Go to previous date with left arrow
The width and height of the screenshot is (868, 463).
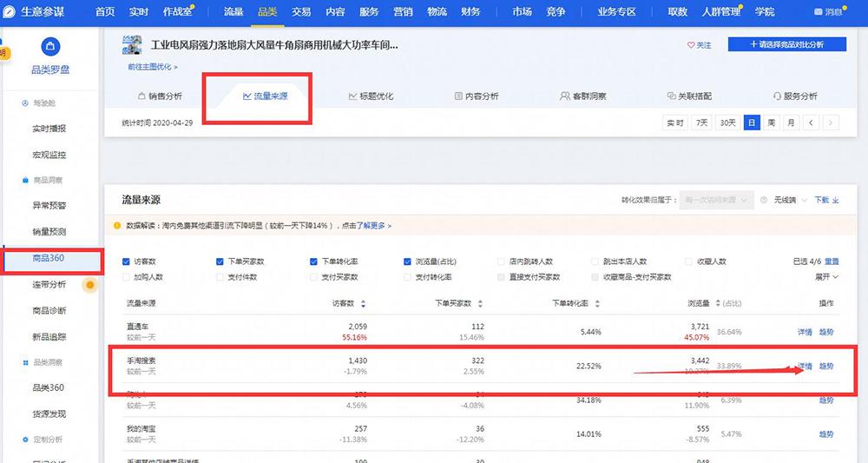click(812, 123)
